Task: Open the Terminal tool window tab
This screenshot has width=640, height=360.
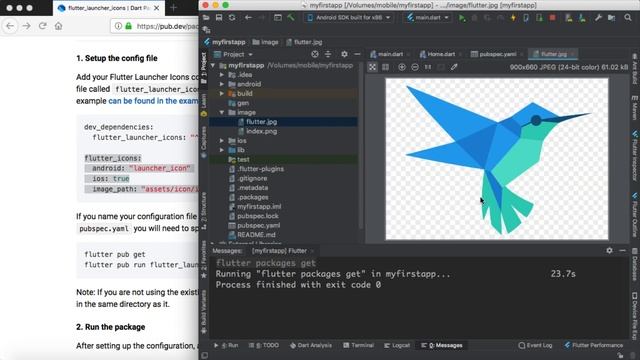Action: (x=358, y=345)
